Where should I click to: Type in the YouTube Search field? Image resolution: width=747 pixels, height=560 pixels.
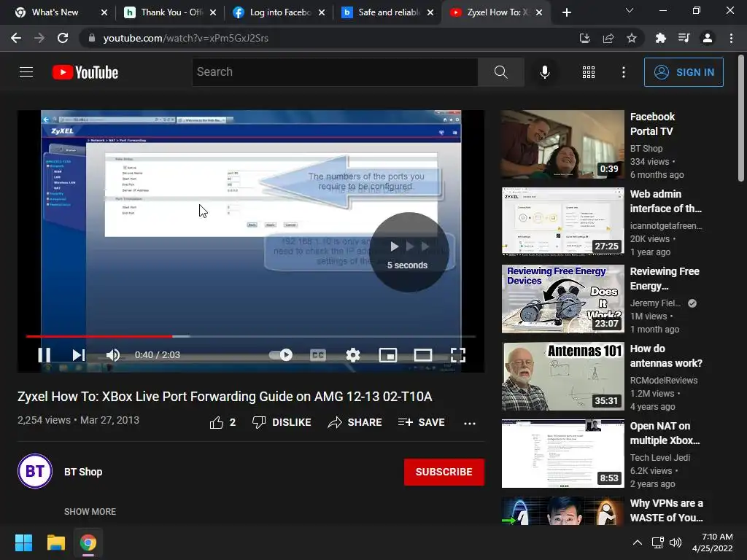point(335,72)
